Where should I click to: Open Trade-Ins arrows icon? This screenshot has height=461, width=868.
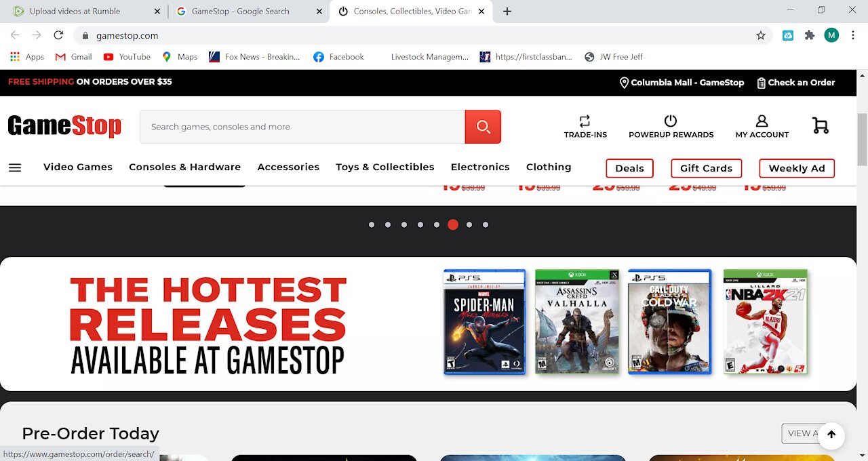[x=585, y=121]
